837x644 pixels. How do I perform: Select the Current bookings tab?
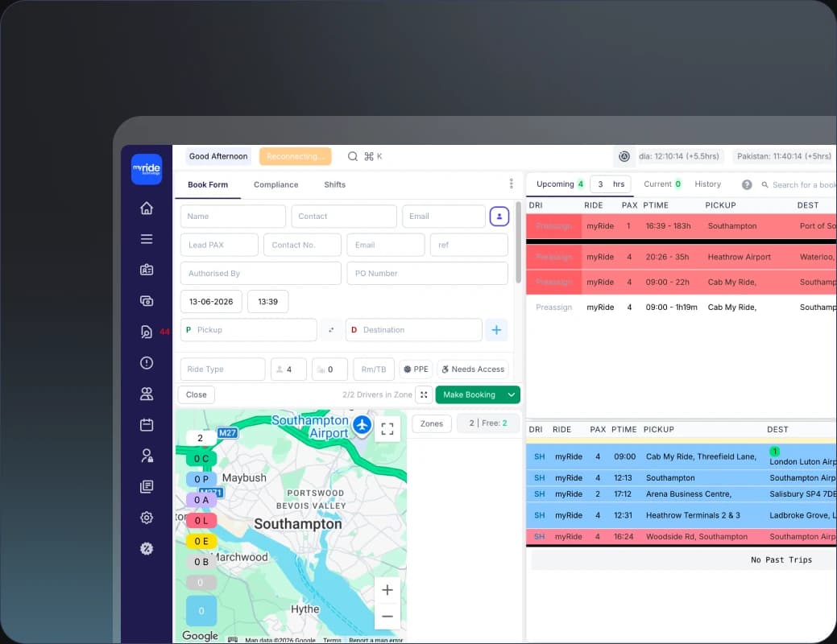662,184
